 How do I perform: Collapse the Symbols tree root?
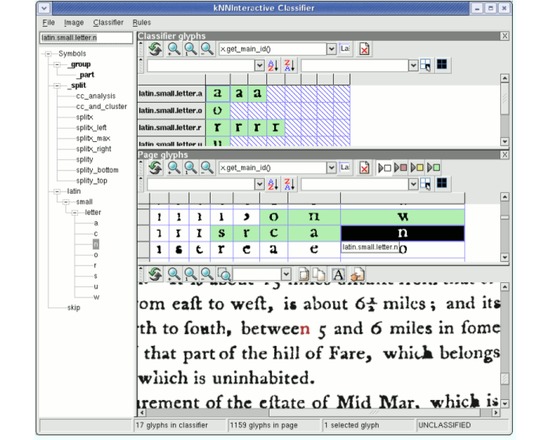[x=48, y=54]
